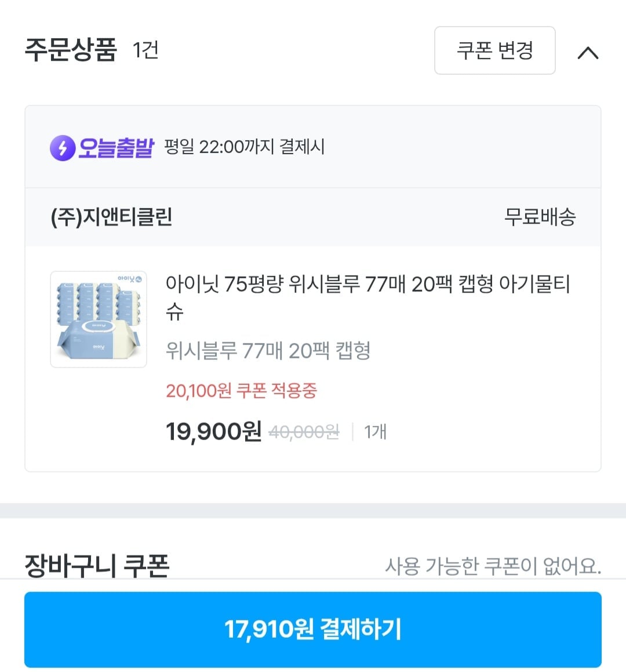Image resolution: width=626 pixels, height=672 pixels.
Task: Tap the 평일 22:00까지 결제시 notice
Action: [x=244, y=147]
